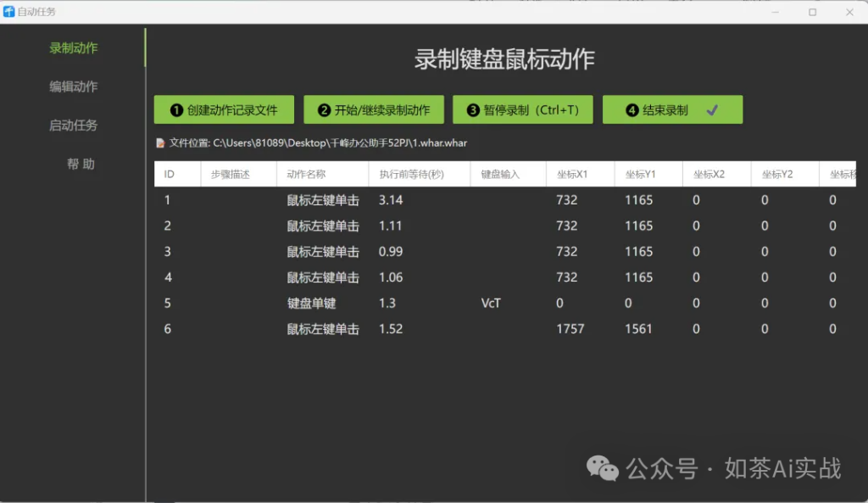This screenshot has height=503, width=868.
Task: Click the 自动任务 app icon in title bar
Action: 8,12
